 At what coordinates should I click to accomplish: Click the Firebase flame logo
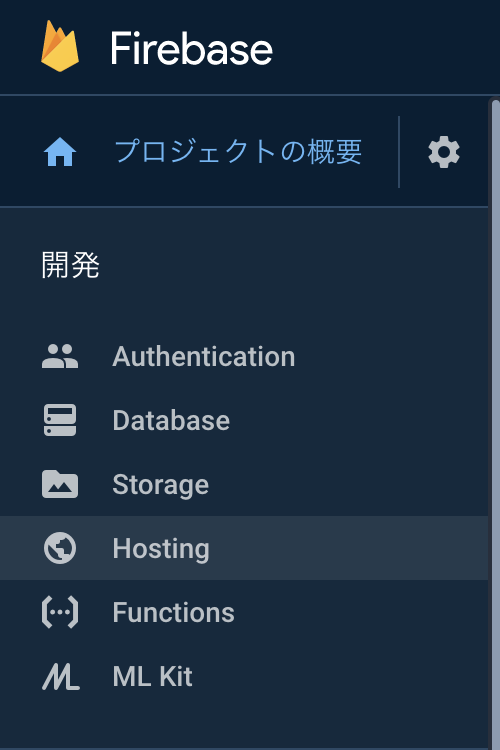tap(60, 46)
